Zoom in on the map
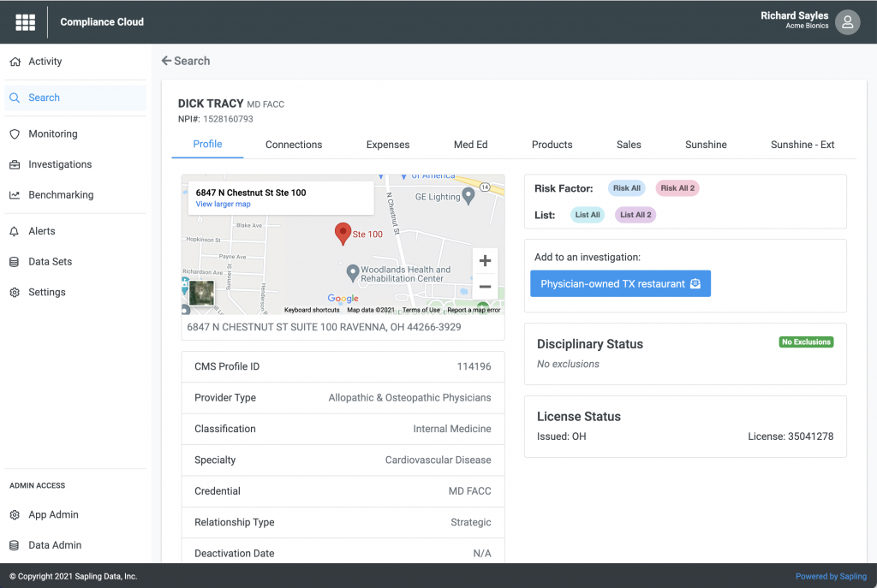This screenshot has width=877, height=588. [485, 260]
